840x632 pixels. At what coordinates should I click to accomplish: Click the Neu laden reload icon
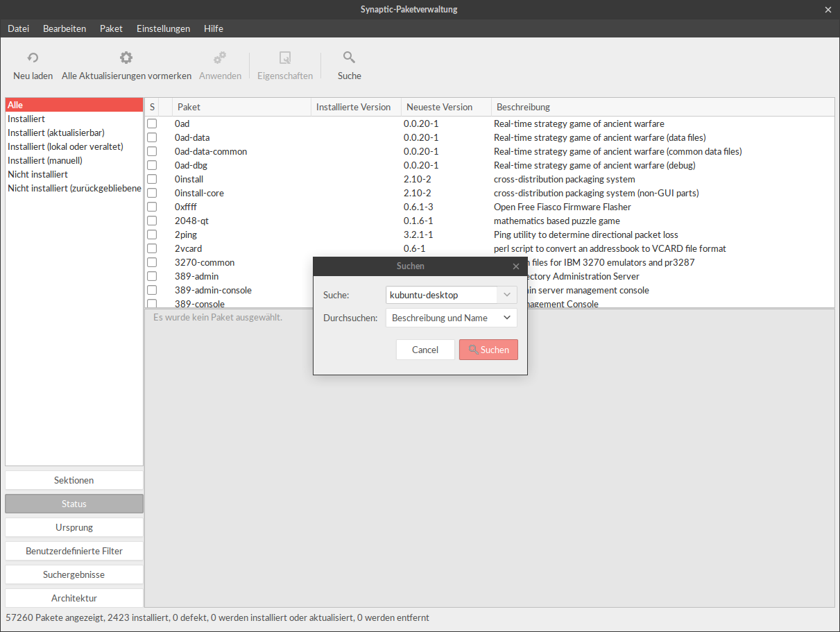[x=33, y=58]
